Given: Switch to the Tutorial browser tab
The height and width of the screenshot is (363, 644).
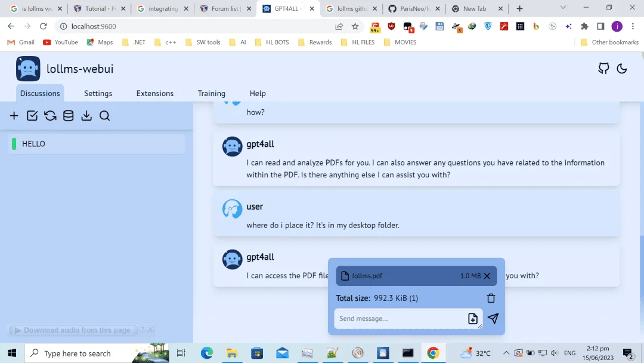Looking at the screenshot, I should click(x=100, y=8).
